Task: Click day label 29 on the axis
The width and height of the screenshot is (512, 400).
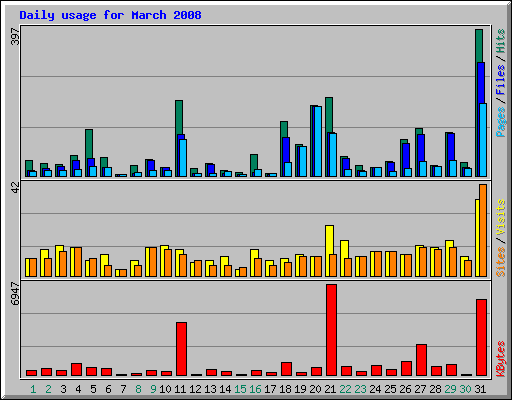Action: (450, 389)
